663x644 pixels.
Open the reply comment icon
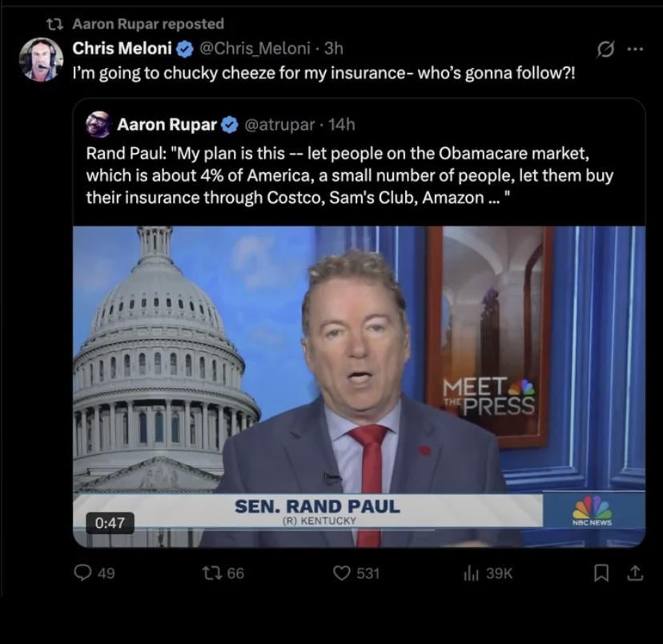click(x=82, y=573)
